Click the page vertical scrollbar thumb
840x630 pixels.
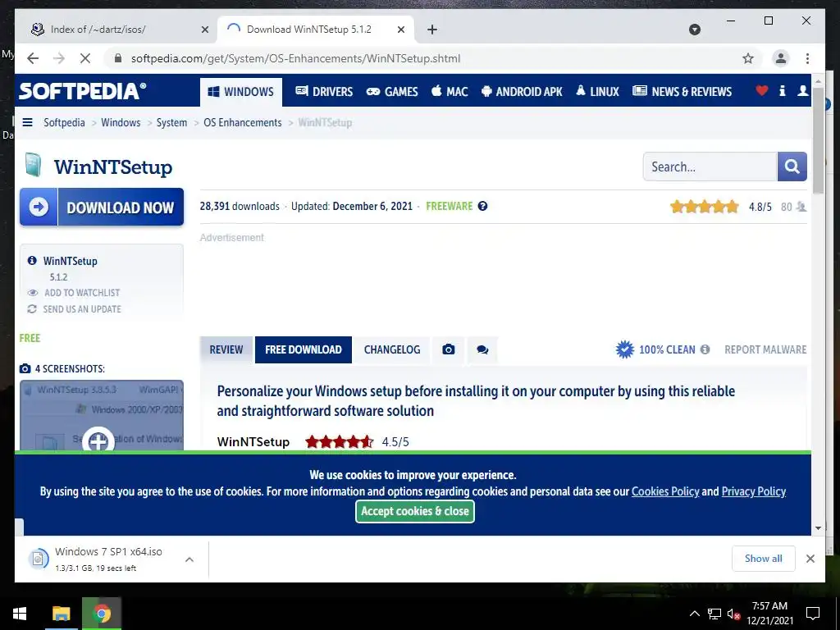[818, 139]
